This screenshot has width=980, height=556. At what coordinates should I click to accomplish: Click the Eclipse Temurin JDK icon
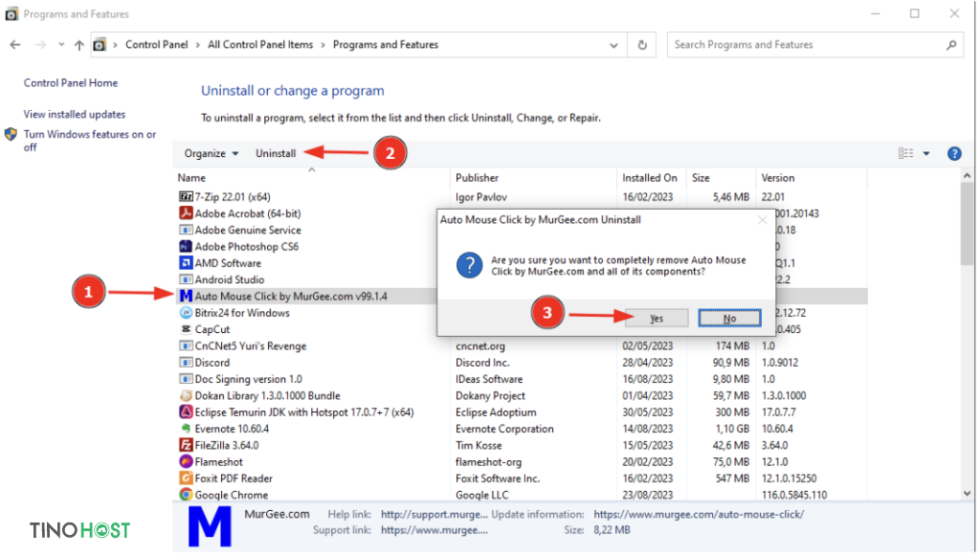tap(186, 411)
